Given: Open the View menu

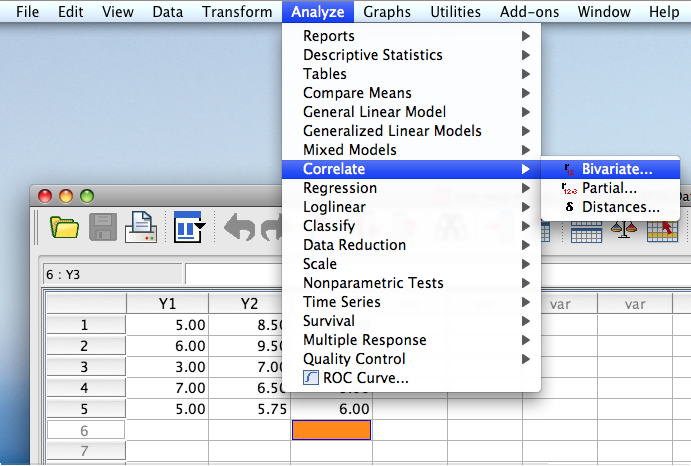Looking at the screenshot, I should pos(118,11).
